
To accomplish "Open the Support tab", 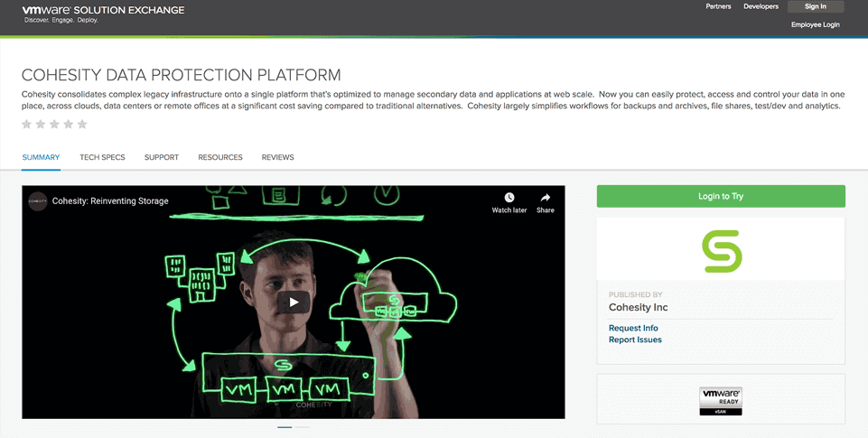I will (162, 157).
